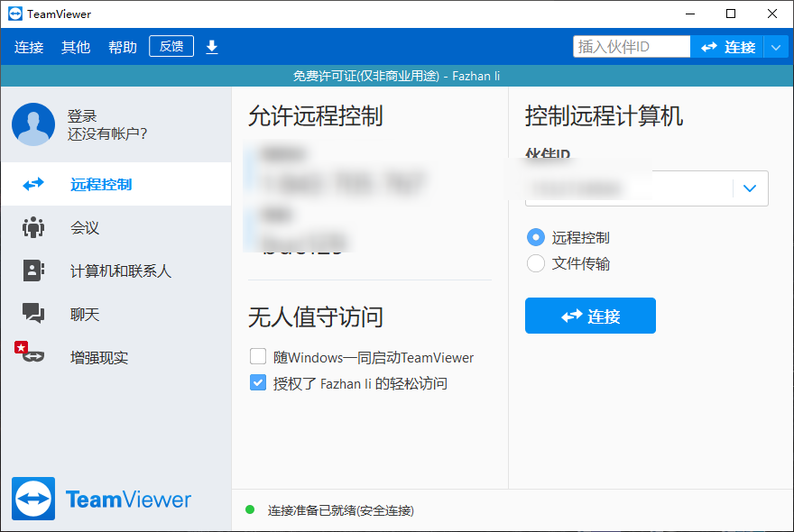Expand the partner ID history dropdown chevron
Screen dimensions: 794x532
[750, 188]
